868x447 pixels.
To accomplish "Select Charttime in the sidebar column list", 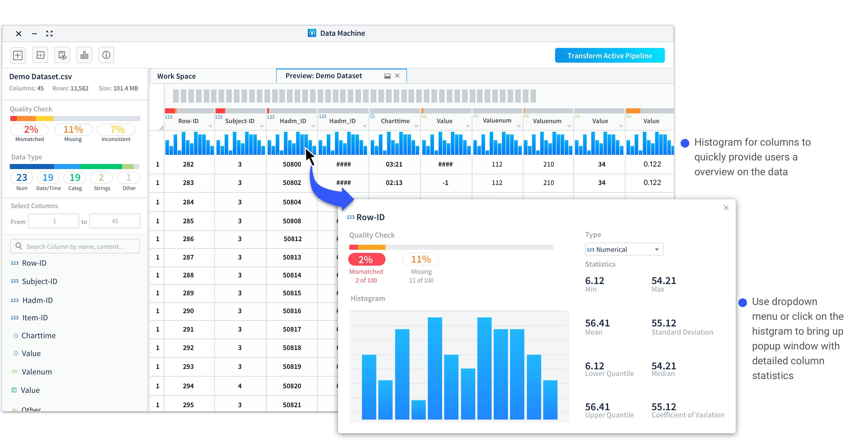I will tap(38, 335).
